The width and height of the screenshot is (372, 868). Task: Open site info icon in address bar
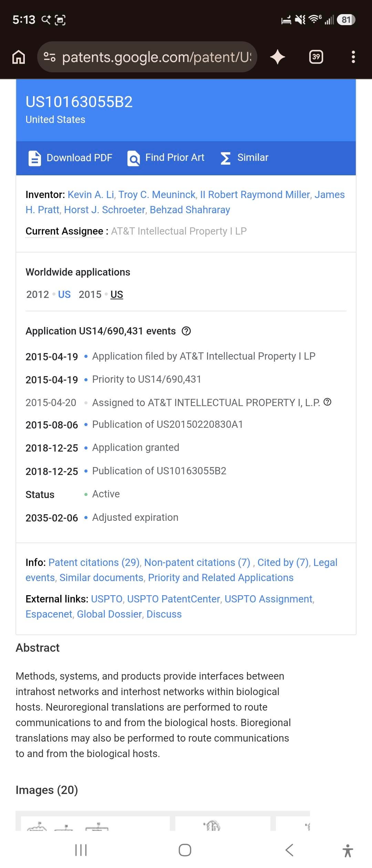50,57
